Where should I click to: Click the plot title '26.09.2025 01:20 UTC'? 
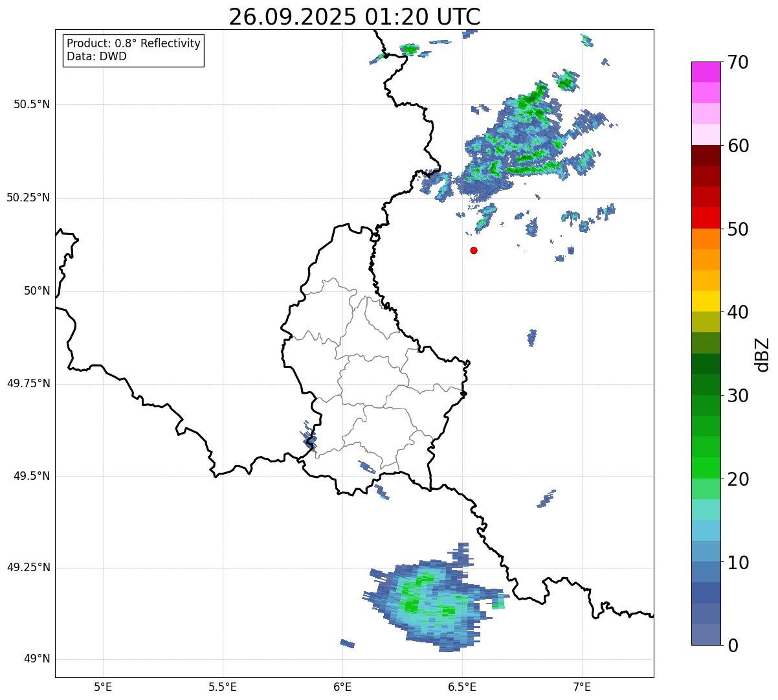(355, 17)
